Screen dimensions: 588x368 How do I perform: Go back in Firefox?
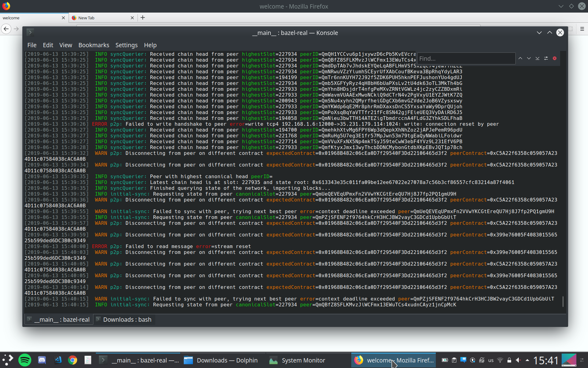6,29
